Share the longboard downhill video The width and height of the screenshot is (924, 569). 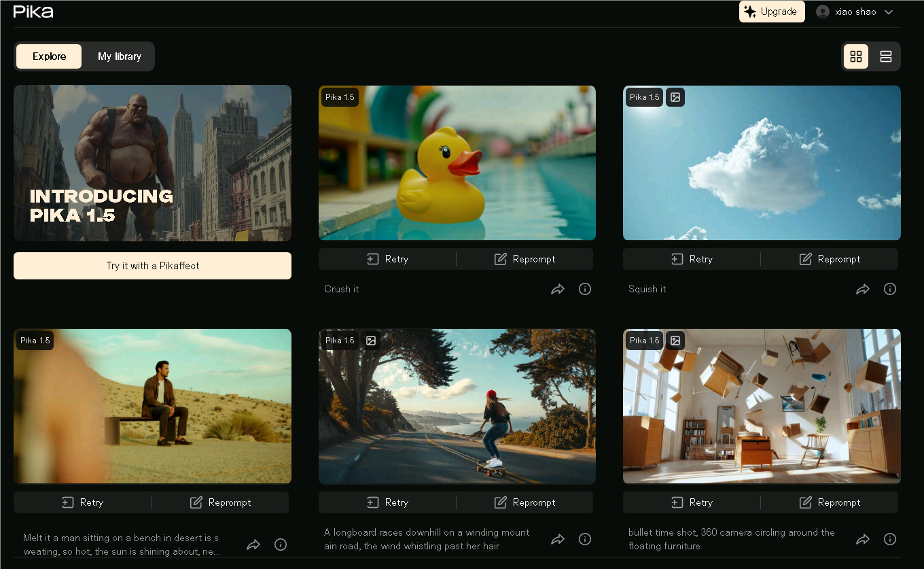pos(558,539)
